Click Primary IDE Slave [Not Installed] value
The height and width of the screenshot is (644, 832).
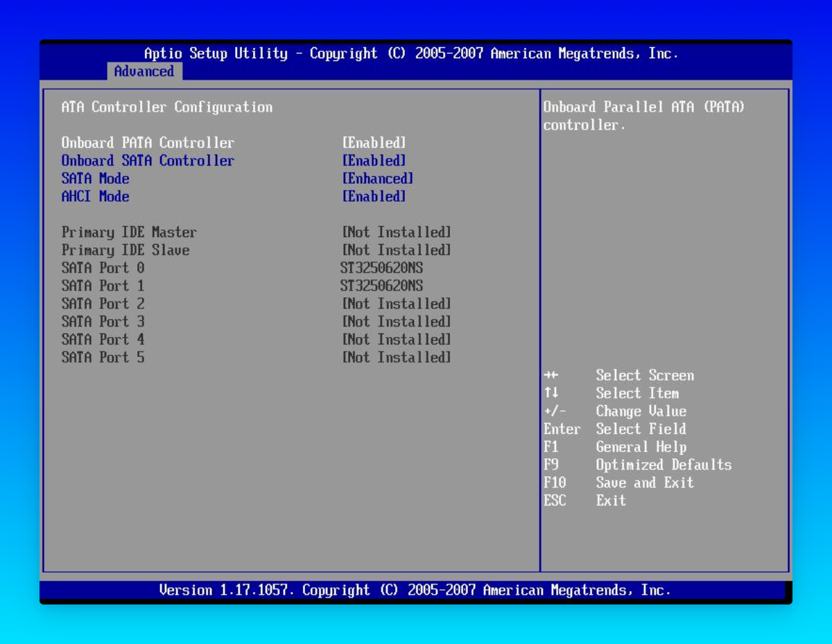point(397,250)
